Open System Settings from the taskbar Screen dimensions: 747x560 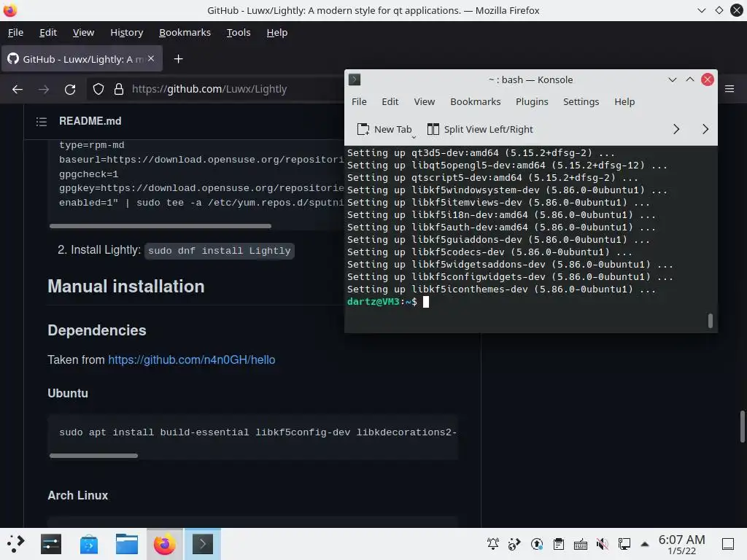[x=51, y=544]
